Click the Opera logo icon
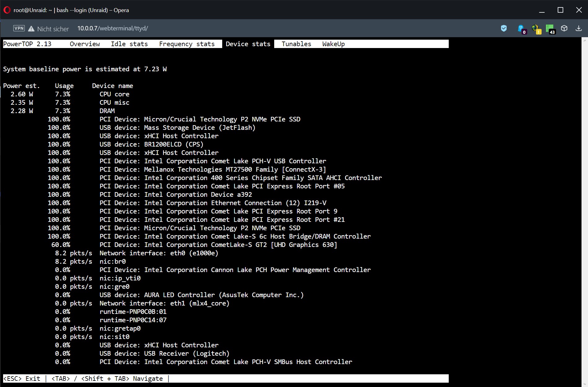588x387 pixels. pos(7,10)
